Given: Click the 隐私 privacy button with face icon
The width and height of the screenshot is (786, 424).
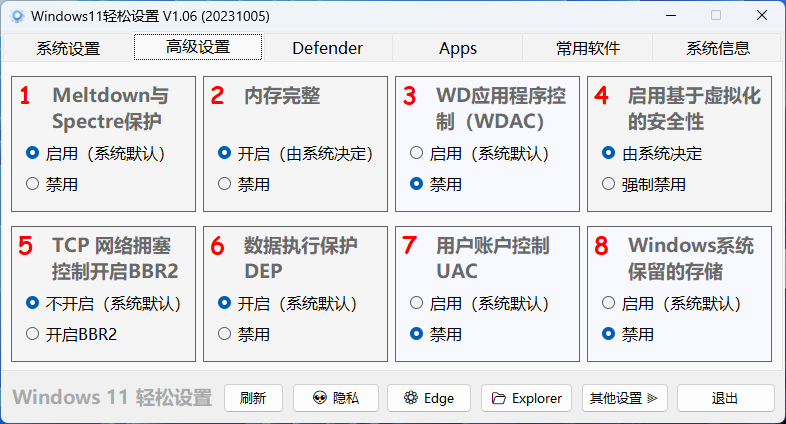Looking at the screenshot, I should [x=336, y=398].
